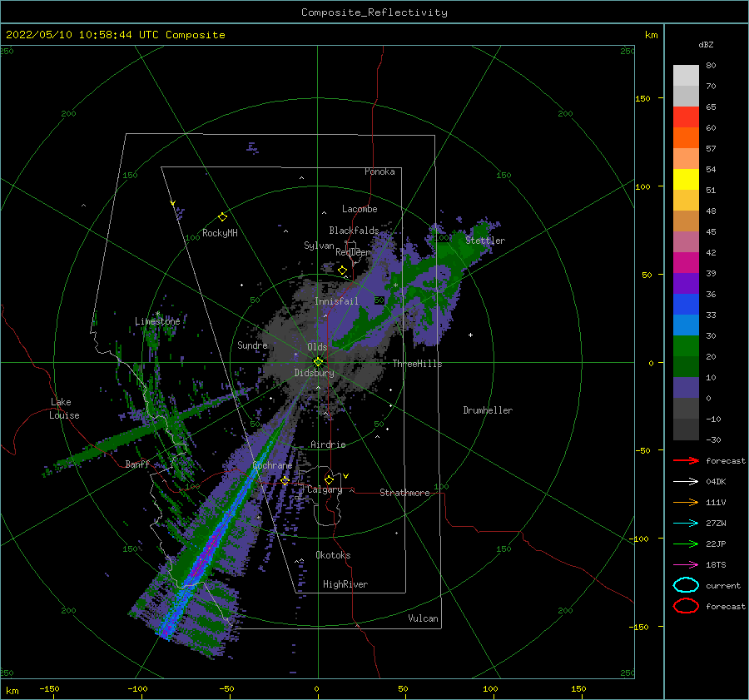Select the 20 dBZ green color band
The image size is (749, 700).
click(686, 345)
